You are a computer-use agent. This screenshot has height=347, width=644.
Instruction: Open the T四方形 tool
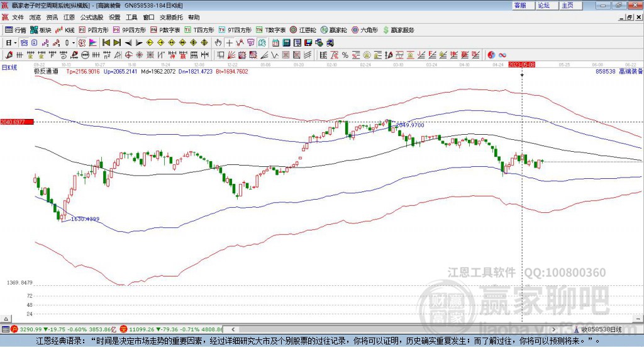point(199,30)
